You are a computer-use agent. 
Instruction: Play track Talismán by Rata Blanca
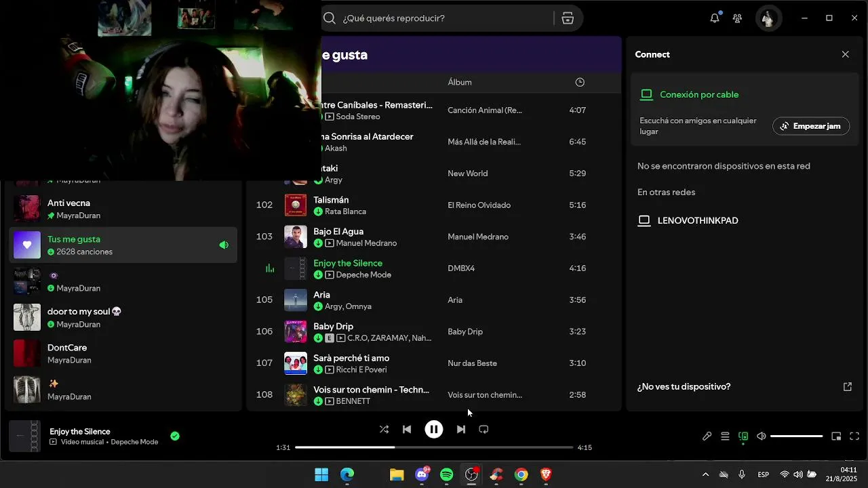(434, 205)
